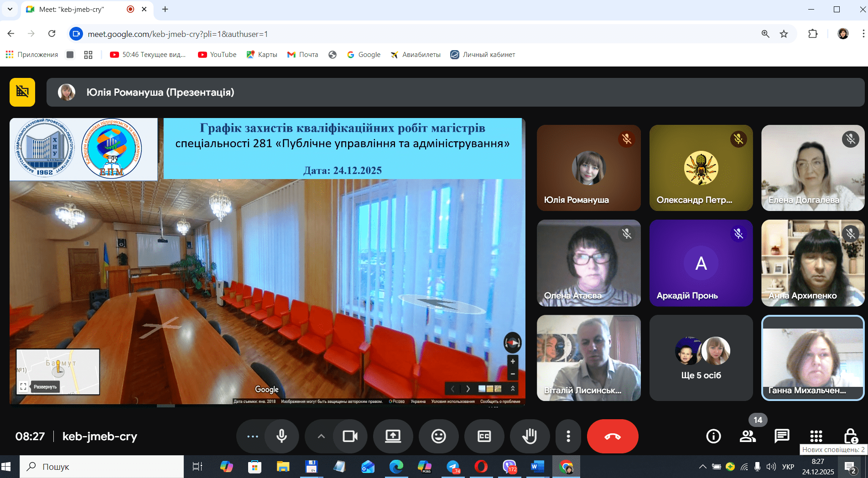Viewport: 868px width, 478px height.
Task: Open the participants people list
Action: pyautogui.click(x=748, y=436)
